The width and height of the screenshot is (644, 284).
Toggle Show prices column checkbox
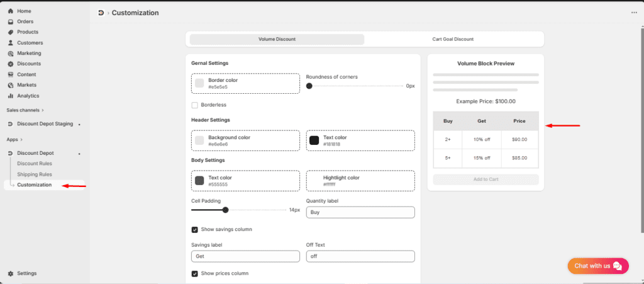[195, 273]
